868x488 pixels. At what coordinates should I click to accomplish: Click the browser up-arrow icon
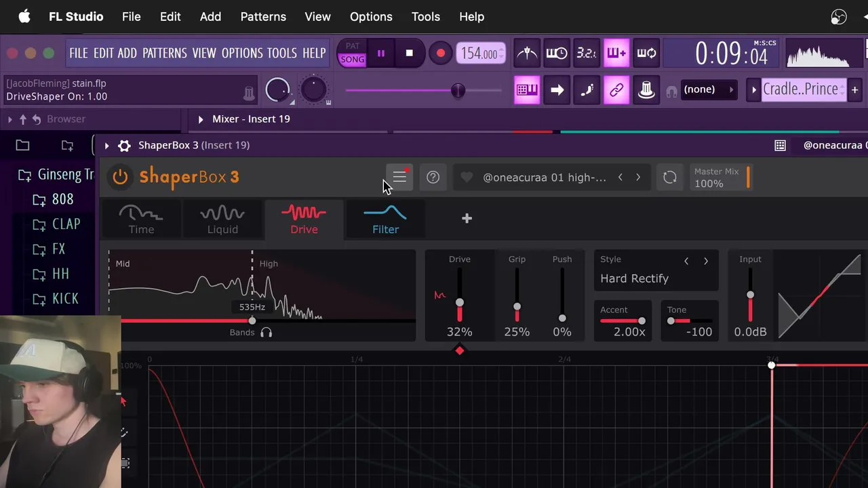click(x=23, y=119)
